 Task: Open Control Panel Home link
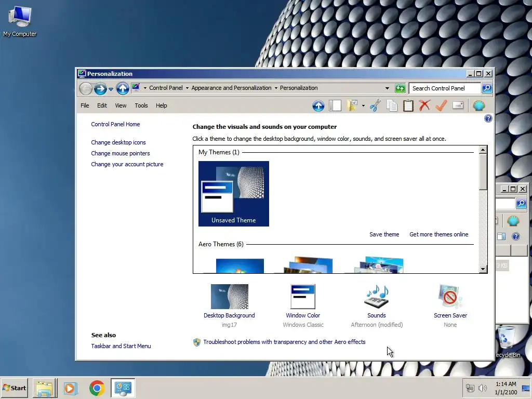coord(115,124)
